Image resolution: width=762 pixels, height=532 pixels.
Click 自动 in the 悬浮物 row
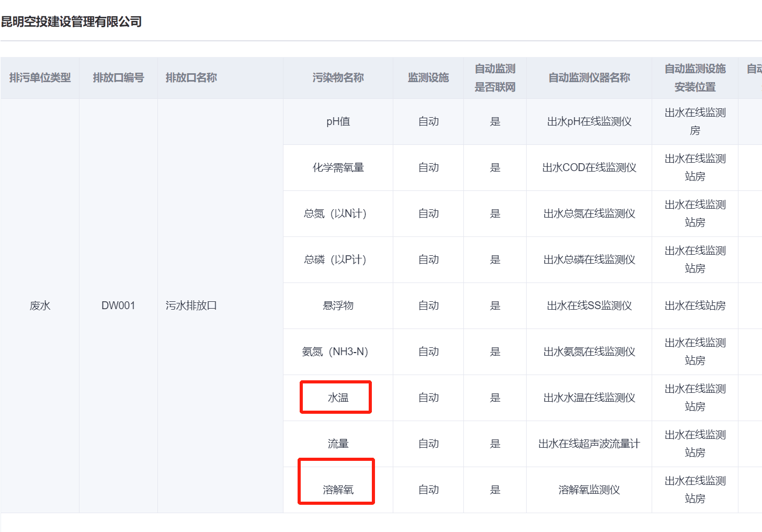tap(428, 305)
